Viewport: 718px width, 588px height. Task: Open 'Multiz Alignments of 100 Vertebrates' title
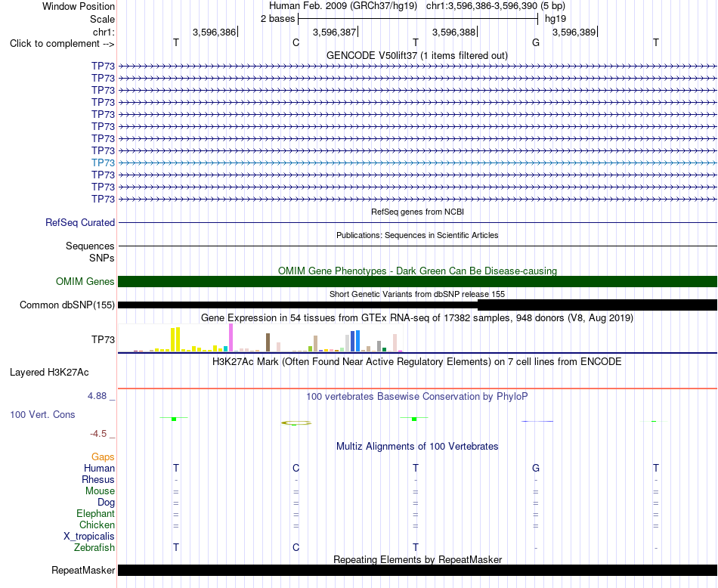pyautogui.click(x=417, y=446)
